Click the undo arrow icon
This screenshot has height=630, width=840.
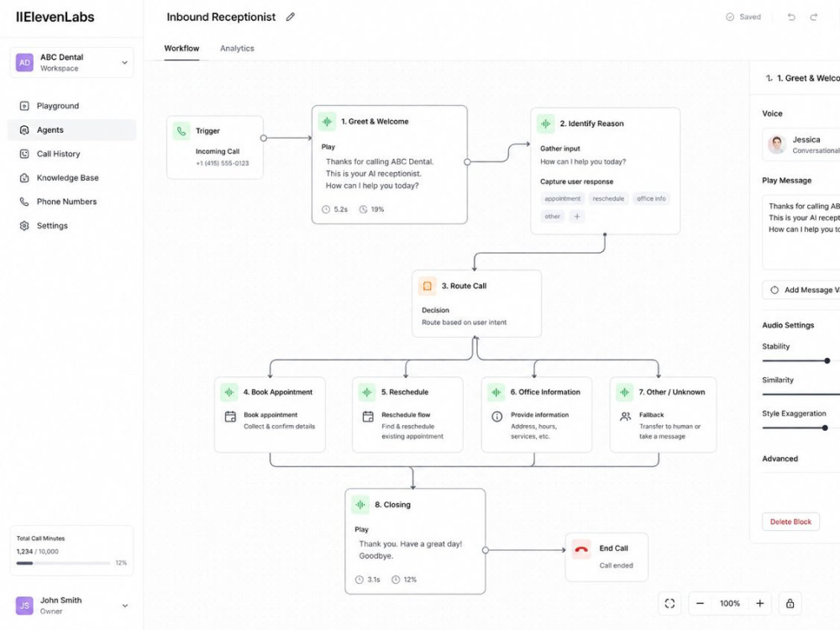click(x=791, y=17)
